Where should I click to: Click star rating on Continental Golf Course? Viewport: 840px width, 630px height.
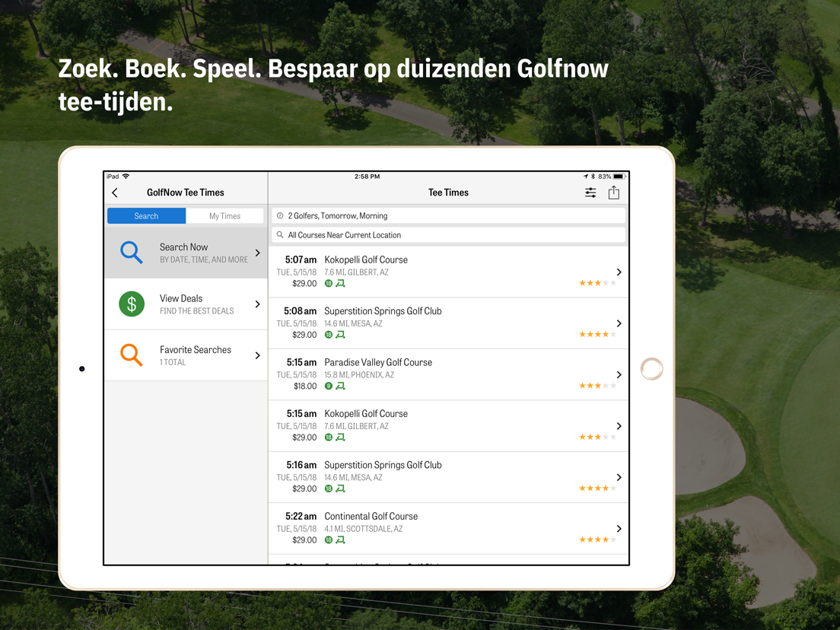597,539
